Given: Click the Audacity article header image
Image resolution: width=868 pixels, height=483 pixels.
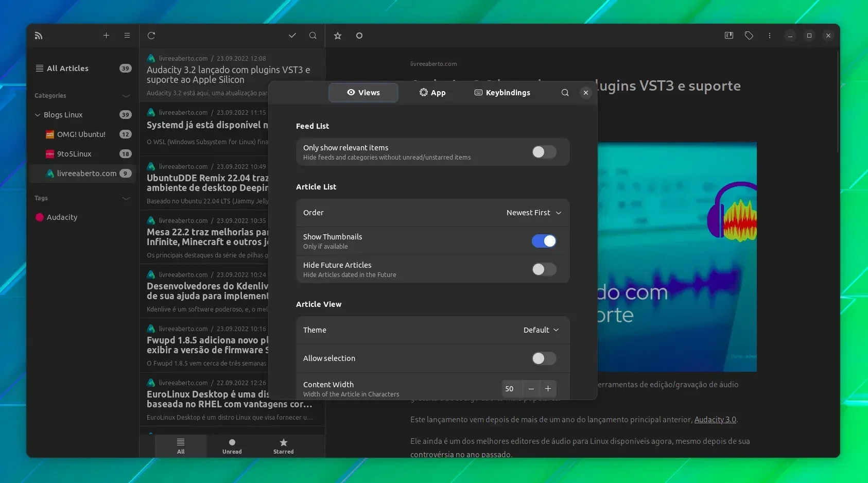Looking at the screenshot, I should pos(677,257).
